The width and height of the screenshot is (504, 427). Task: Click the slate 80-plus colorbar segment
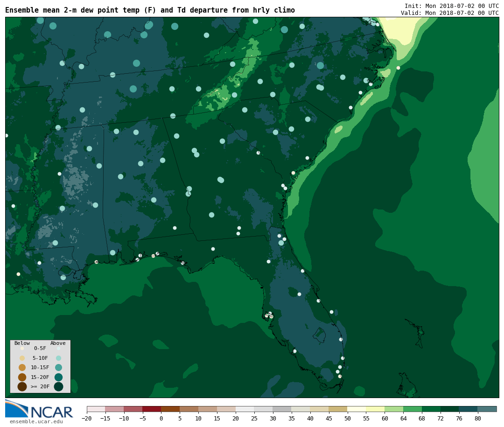pos(487,409)
